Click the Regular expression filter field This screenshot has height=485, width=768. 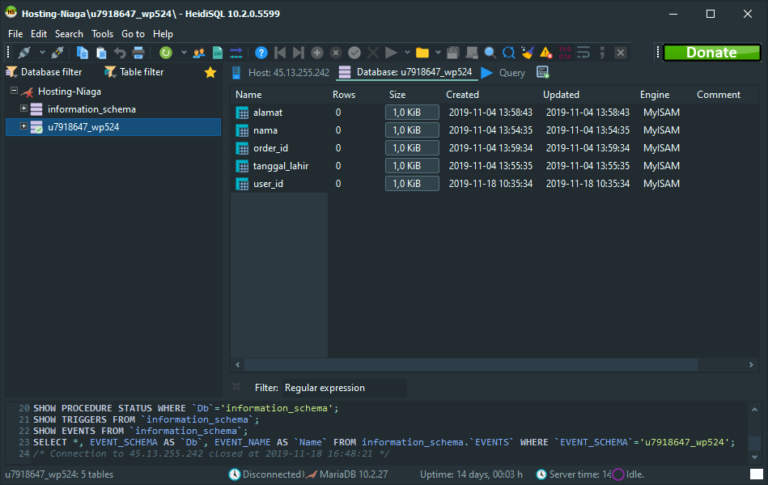(343, 387)
